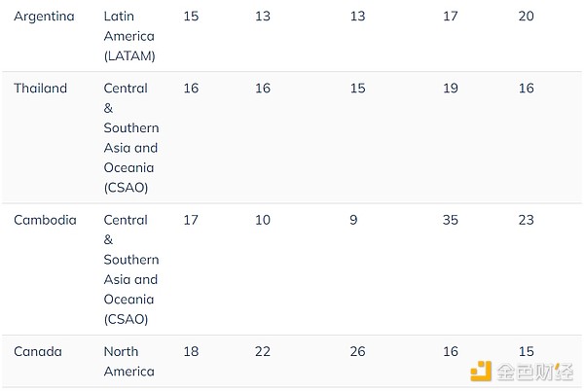Select the value 23 in Cambodia row
Screen dimensions: 584x392
[x=526, y=220]
